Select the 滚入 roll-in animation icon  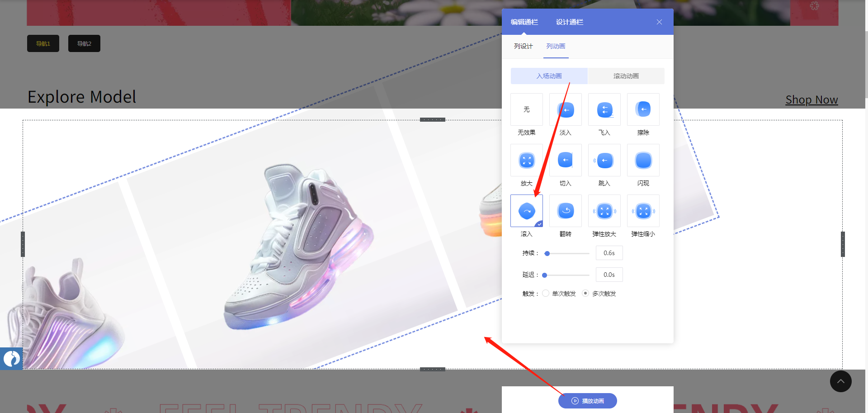click(527, 211)
